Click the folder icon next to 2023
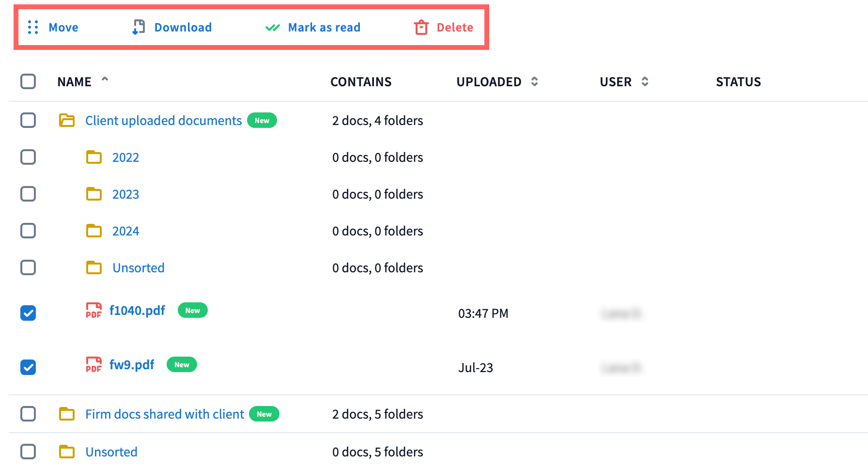The width and height of the screenshot is (868, 469). 94,194
